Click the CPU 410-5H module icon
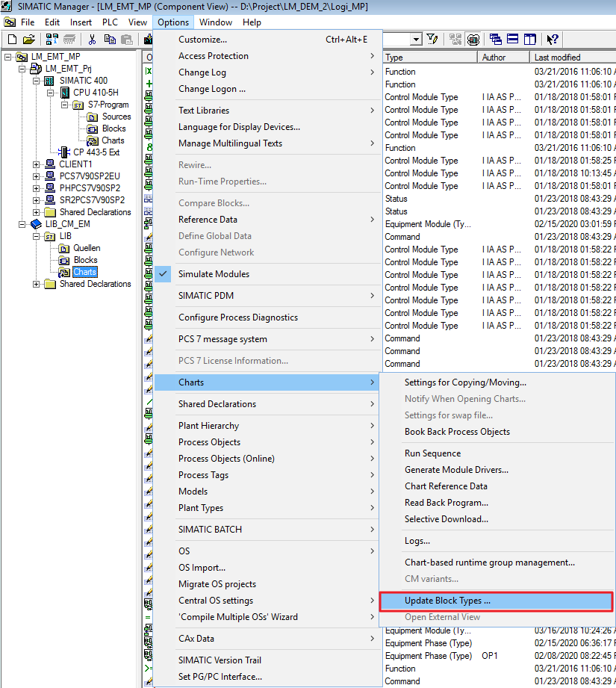 click(65, 92)
